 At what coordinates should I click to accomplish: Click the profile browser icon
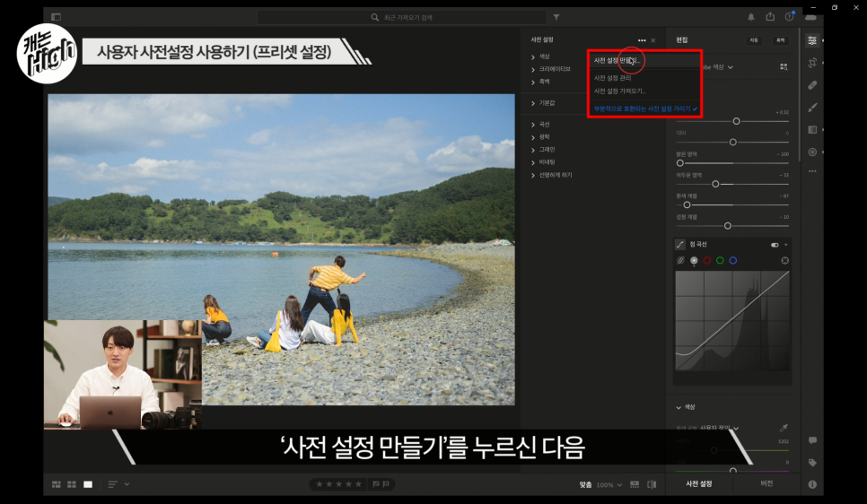(784, 66)
